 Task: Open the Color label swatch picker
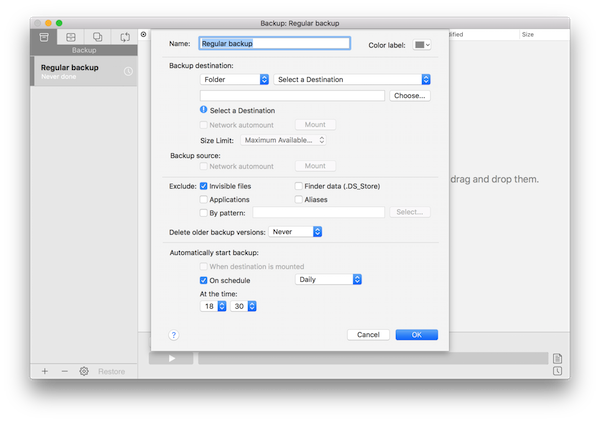tap(422, 45)
